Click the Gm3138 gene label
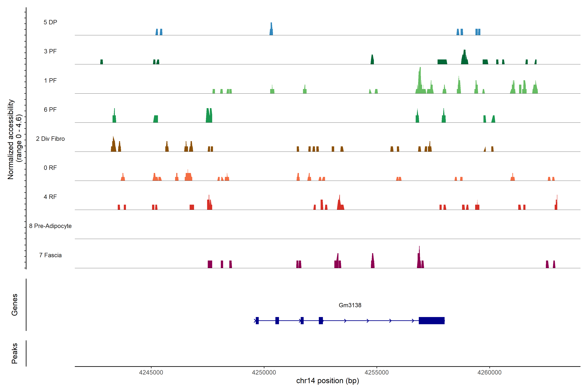The width and height of the screenshot is (588, 392). (x=350, y=305)
